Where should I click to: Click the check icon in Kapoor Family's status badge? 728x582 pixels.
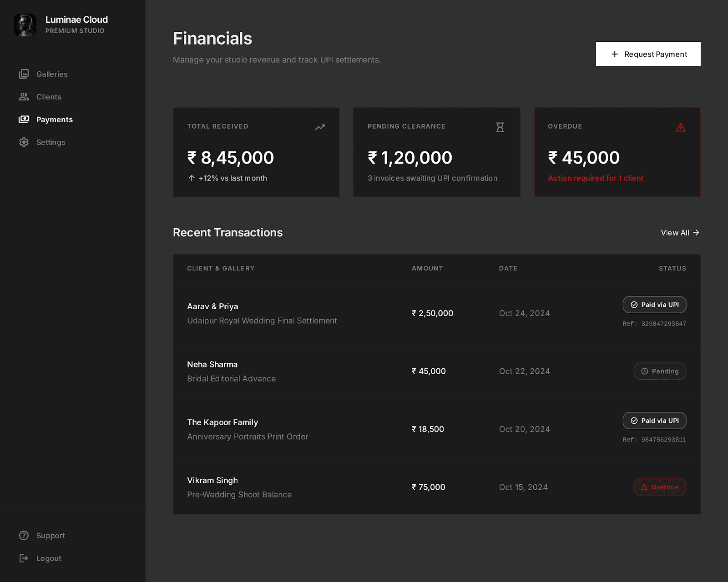coord(634,421)
